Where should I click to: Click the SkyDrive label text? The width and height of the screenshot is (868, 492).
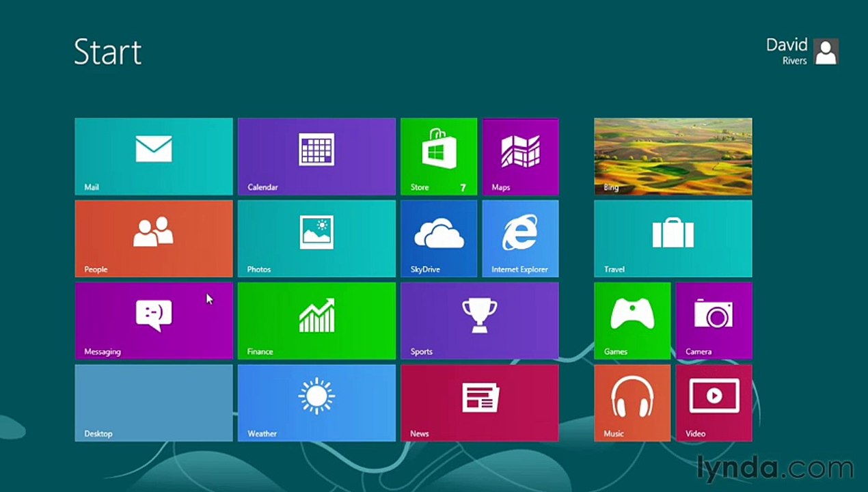425,269
